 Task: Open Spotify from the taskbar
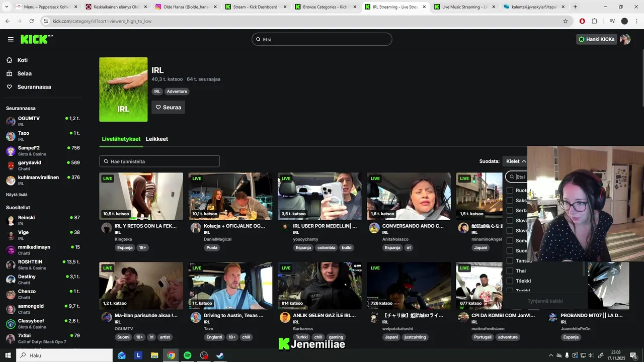pos(187,355)
